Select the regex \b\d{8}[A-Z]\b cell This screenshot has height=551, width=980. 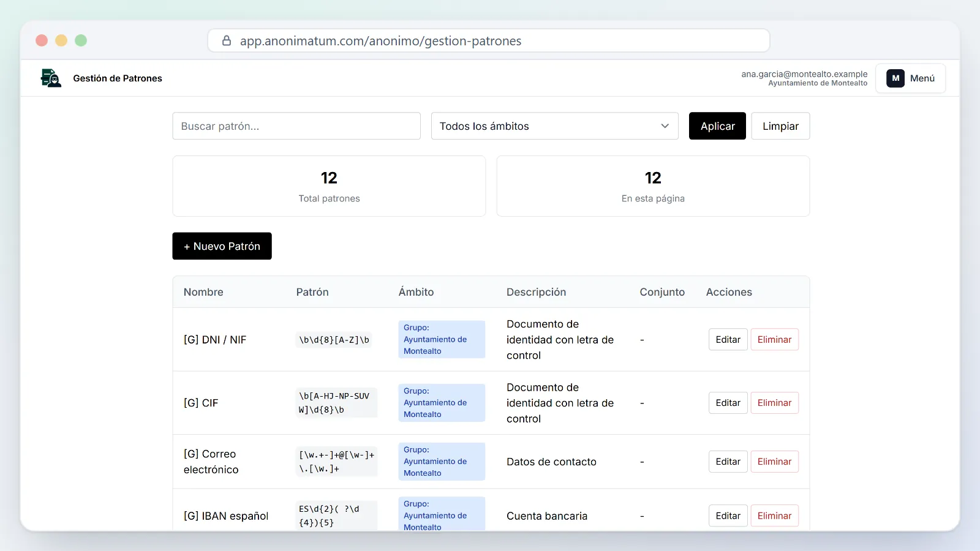pos(334,340)
